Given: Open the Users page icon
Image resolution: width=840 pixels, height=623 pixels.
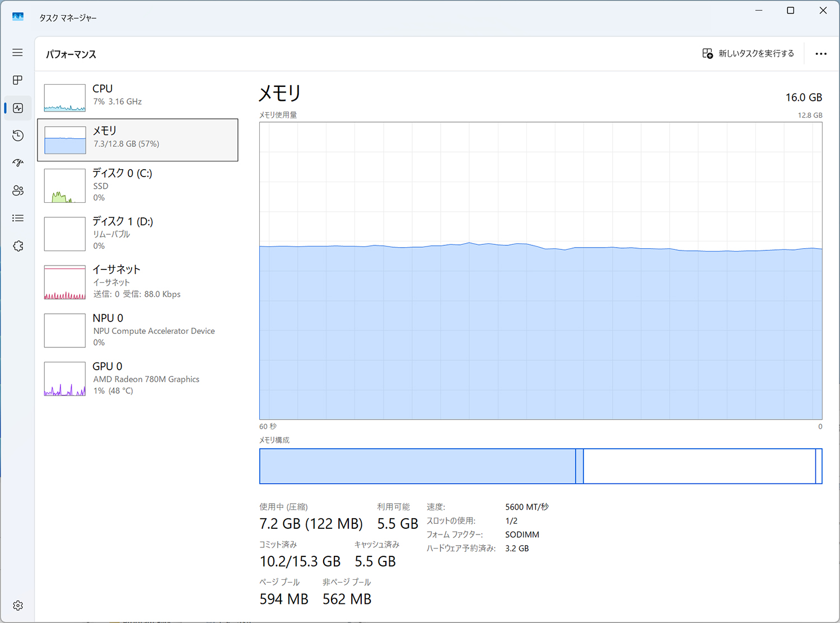Looking at the screenshot, I should (18, 190).
